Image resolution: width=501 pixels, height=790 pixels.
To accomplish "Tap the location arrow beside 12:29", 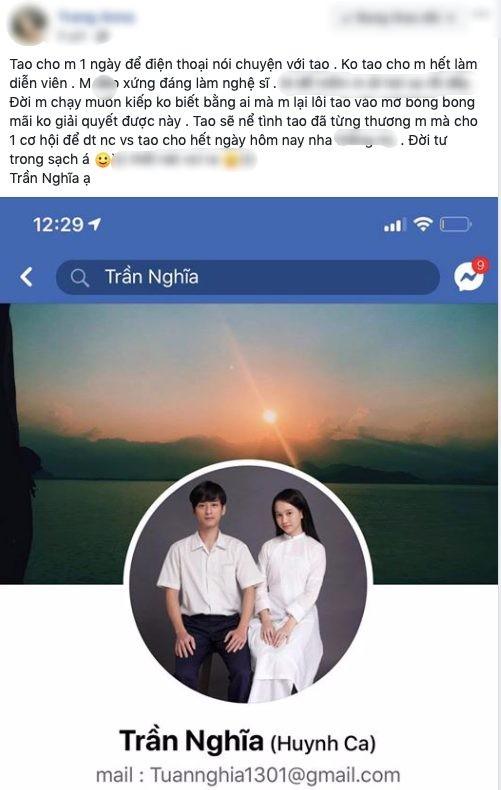I will point(94,224).
